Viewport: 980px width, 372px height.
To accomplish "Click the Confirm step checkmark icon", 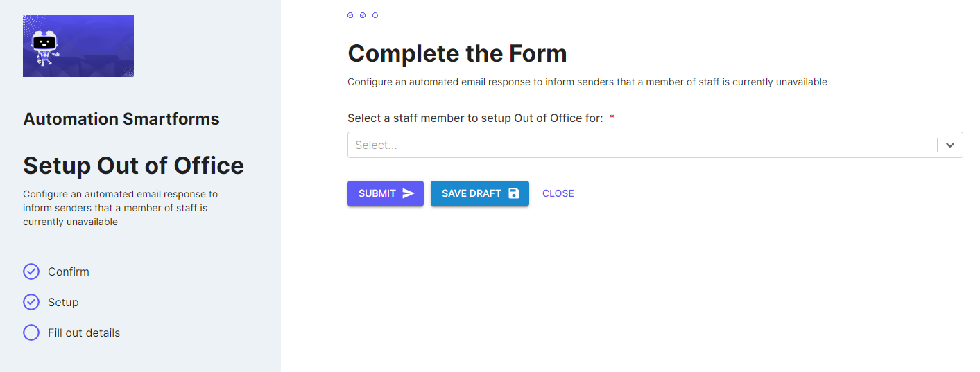I will (31, 272).
